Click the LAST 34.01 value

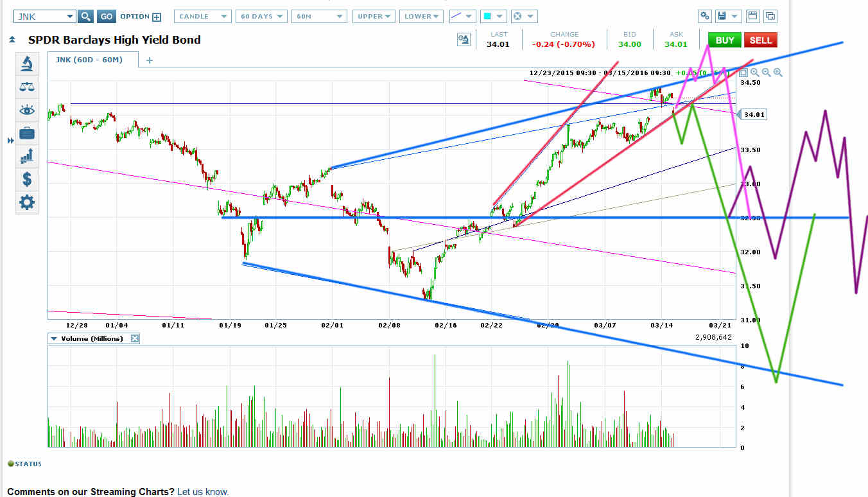click(498, 44)
